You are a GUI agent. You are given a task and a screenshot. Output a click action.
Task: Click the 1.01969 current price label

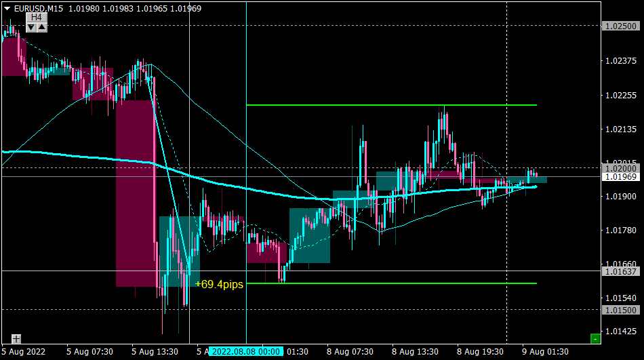(x=621, y=177)
